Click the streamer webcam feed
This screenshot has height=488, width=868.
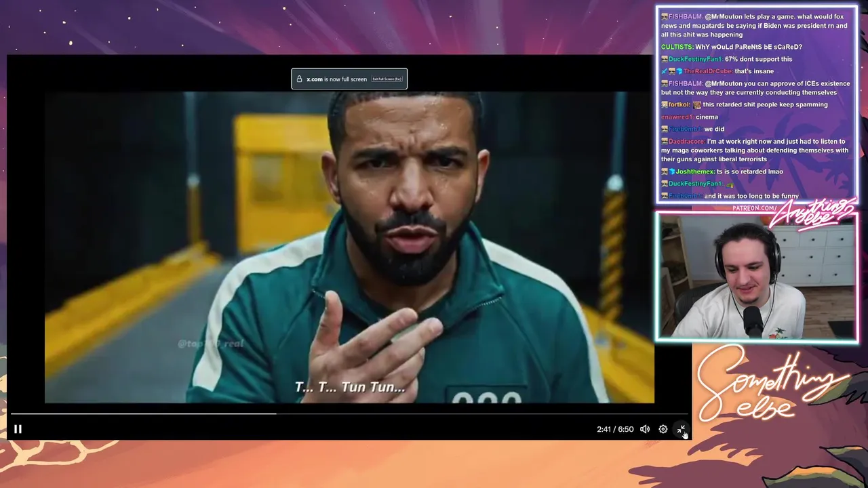click(x=756, y=277)
